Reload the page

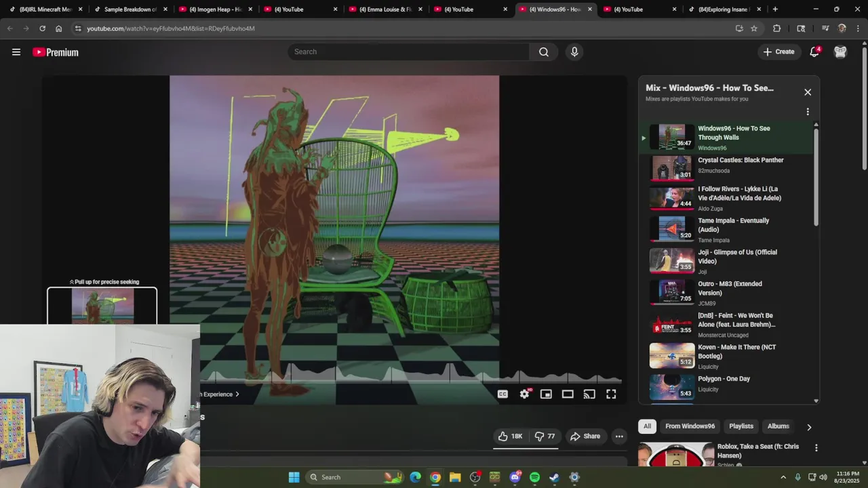(42, 28)
